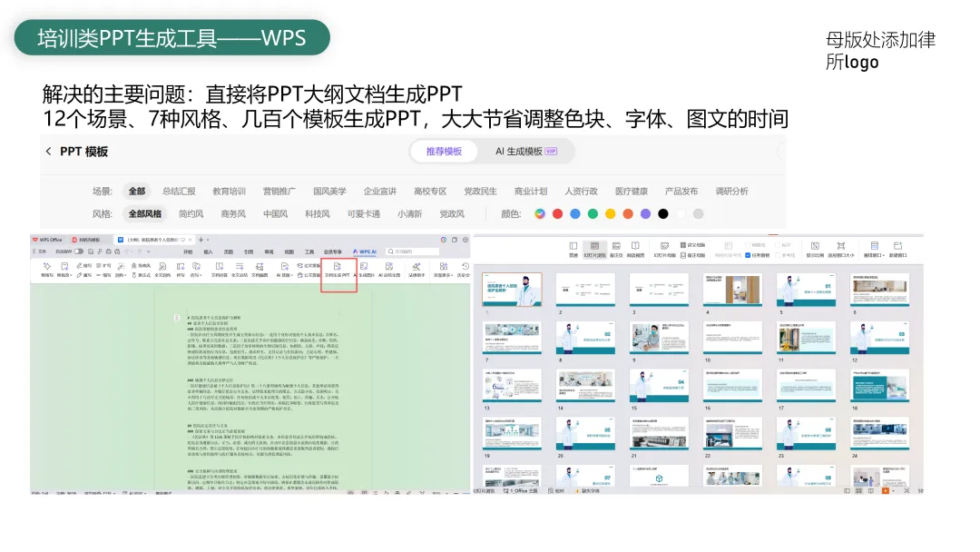Image resolution: width=980 pixels, height=552 pixels.
Task: Choose the 可爱卡通 style filter
Action: 364,213
